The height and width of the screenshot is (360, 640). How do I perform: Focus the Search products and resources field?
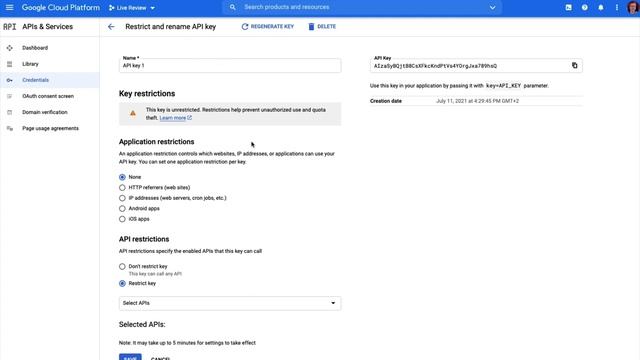tap(363, 7)
